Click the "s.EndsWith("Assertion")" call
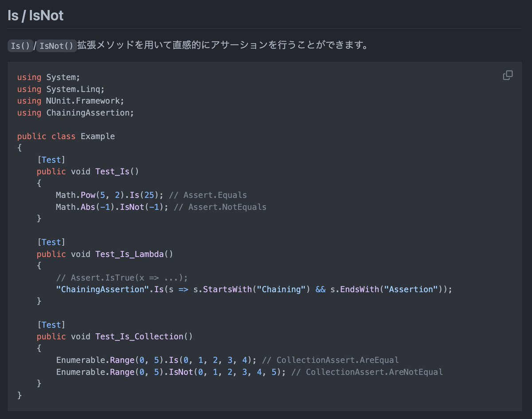Screen dimensions: 532x419 click(x=386, y=290)
